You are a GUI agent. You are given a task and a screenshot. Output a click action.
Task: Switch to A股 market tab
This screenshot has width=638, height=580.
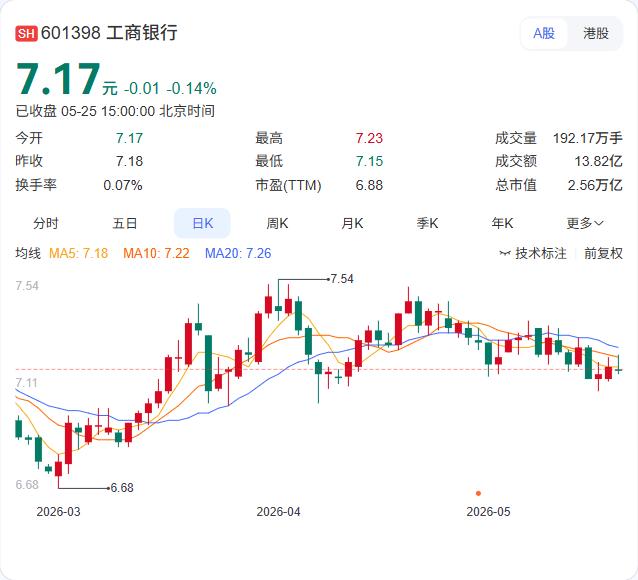tap(544, 33)
